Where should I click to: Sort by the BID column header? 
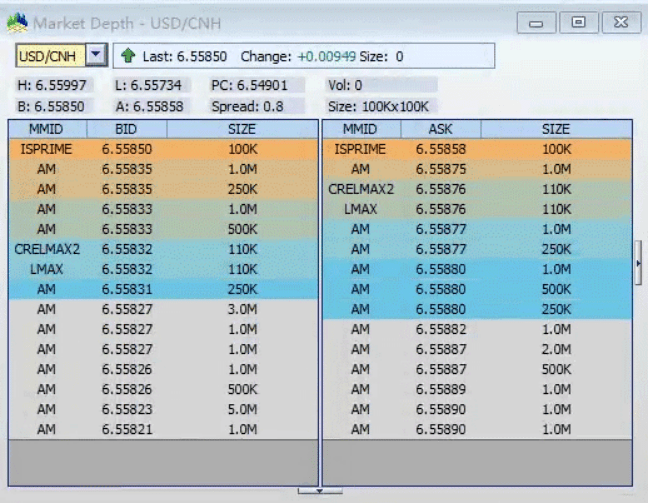coord(126,129)
